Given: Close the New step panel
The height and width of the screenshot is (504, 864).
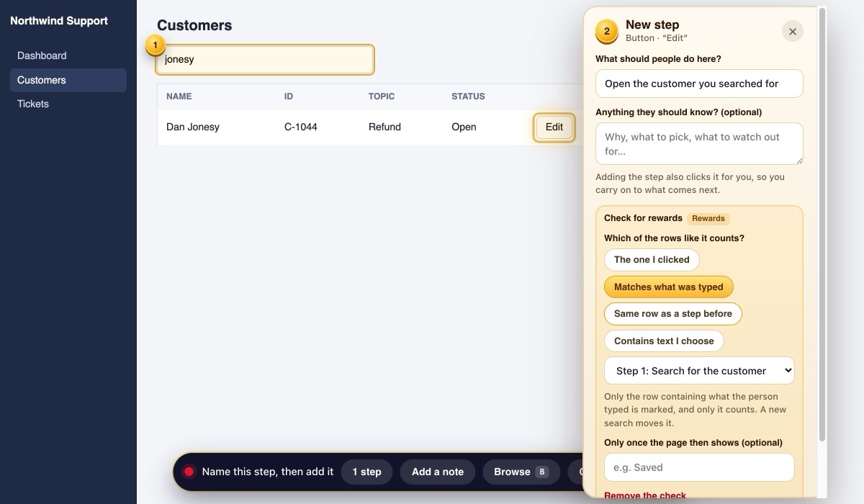Looking at the screenshot, I should click(x=792, y=32).
